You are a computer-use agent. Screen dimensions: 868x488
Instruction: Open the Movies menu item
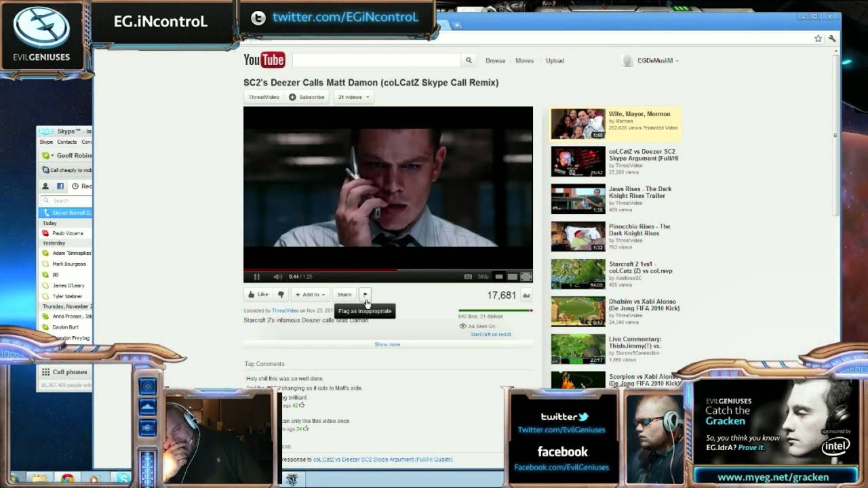[524, 60]
